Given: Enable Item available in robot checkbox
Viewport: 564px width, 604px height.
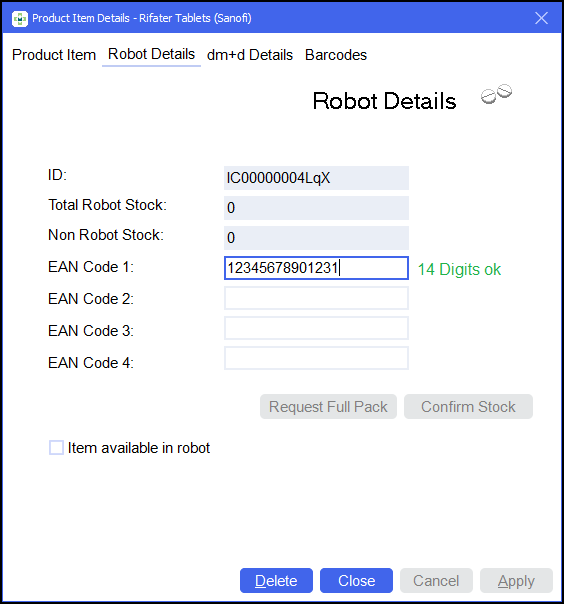Looking at the screenshot, I should tap(57, 448).
